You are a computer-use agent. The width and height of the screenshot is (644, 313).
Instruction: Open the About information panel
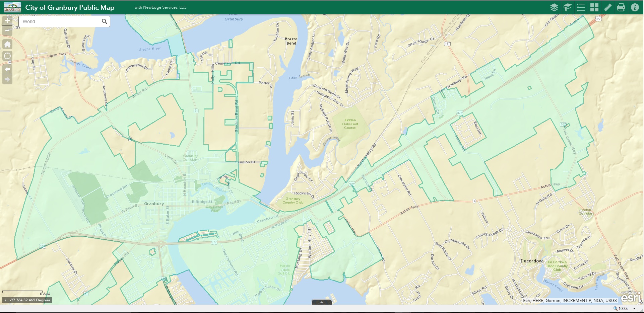(635, 7)
